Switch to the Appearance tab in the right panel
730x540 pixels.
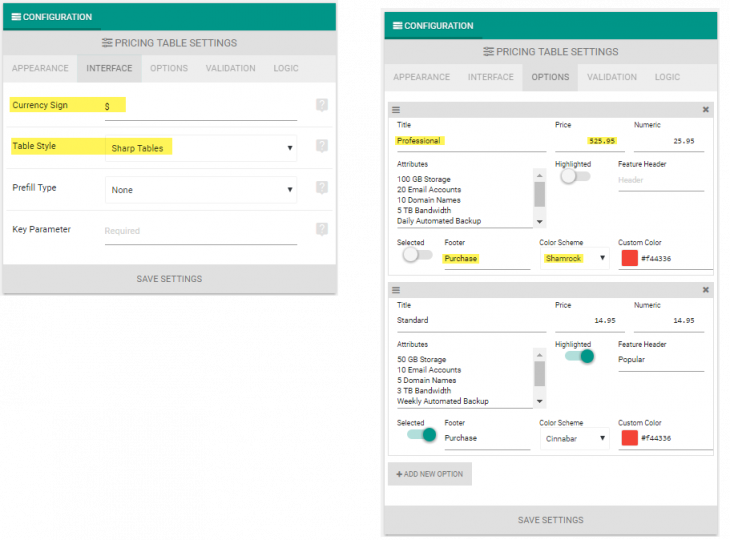[421, 77]
